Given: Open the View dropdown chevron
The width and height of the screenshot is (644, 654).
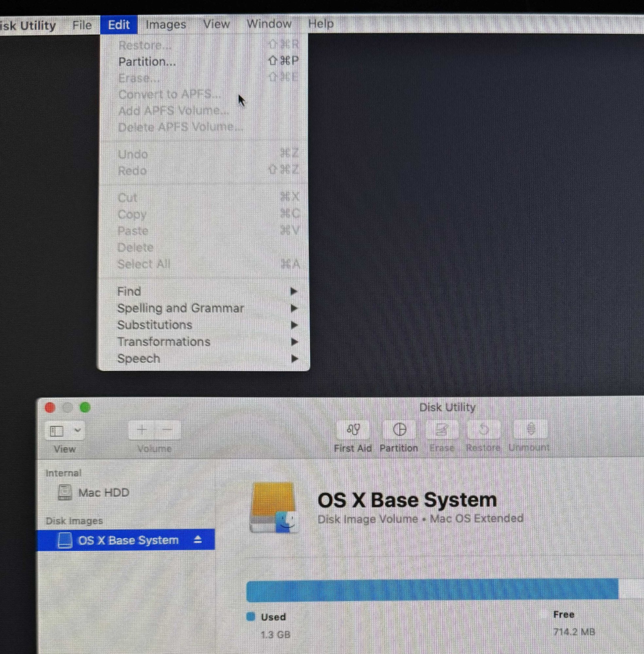Looking at the screenshot, I should [78, 431].
